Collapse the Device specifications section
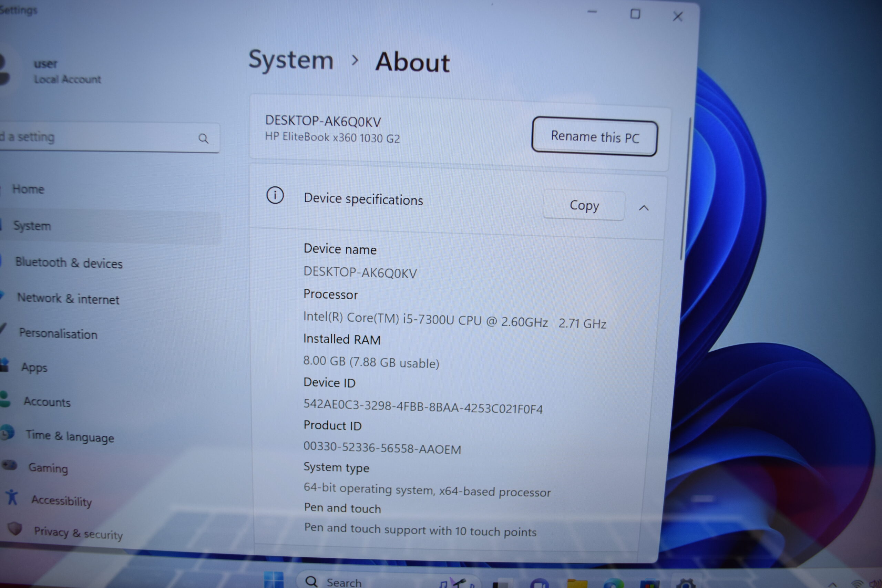Viewport: 882px width, 588px height. [644, 208]
